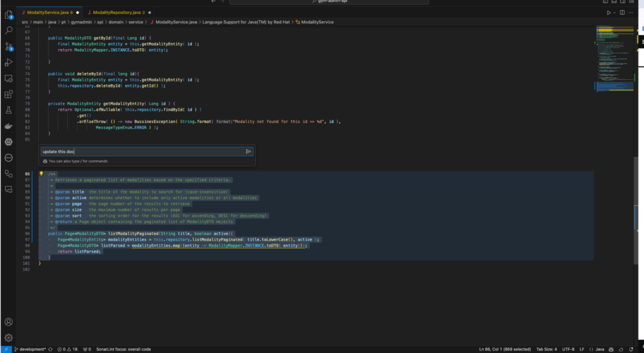Go back with the navigation arrow

[x=213, y=1]
